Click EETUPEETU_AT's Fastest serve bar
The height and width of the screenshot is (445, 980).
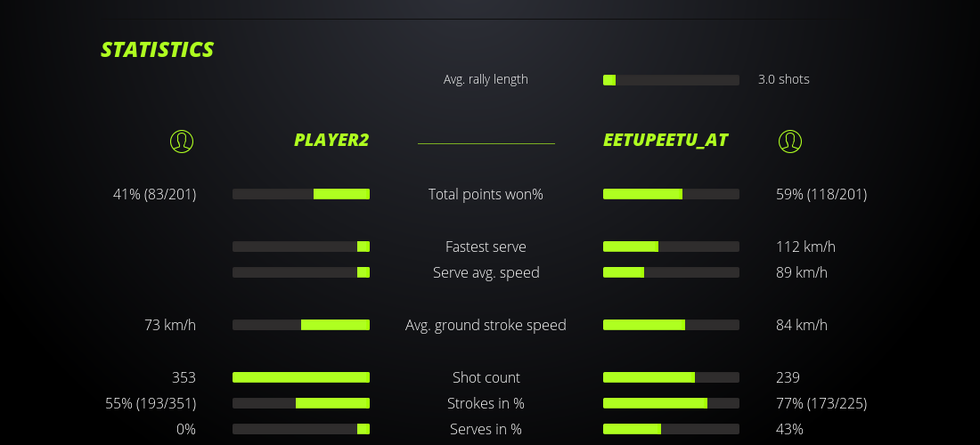point(671,247)
